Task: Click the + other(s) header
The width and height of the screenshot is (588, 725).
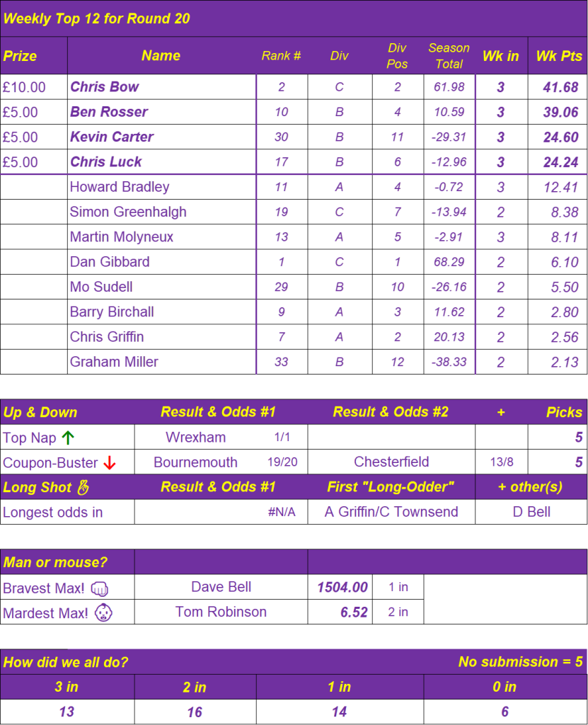Action: [530, 487]
